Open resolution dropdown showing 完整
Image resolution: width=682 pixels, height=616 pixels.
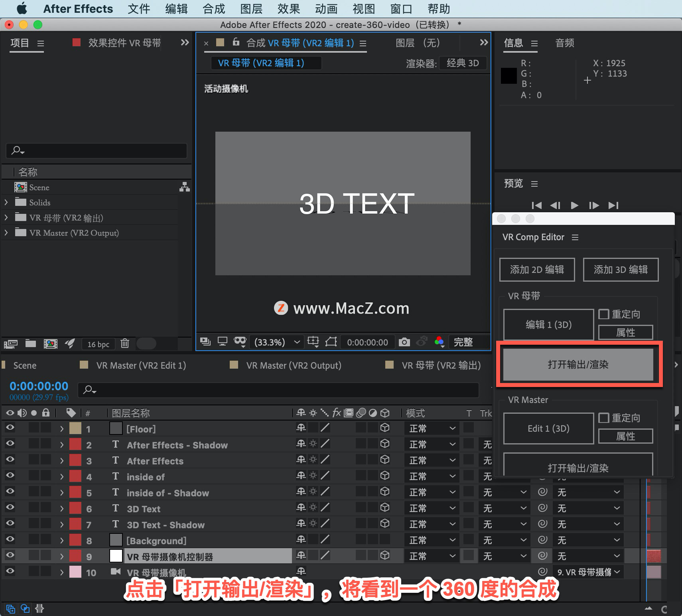pyautogui.click(x=469, y=342)
